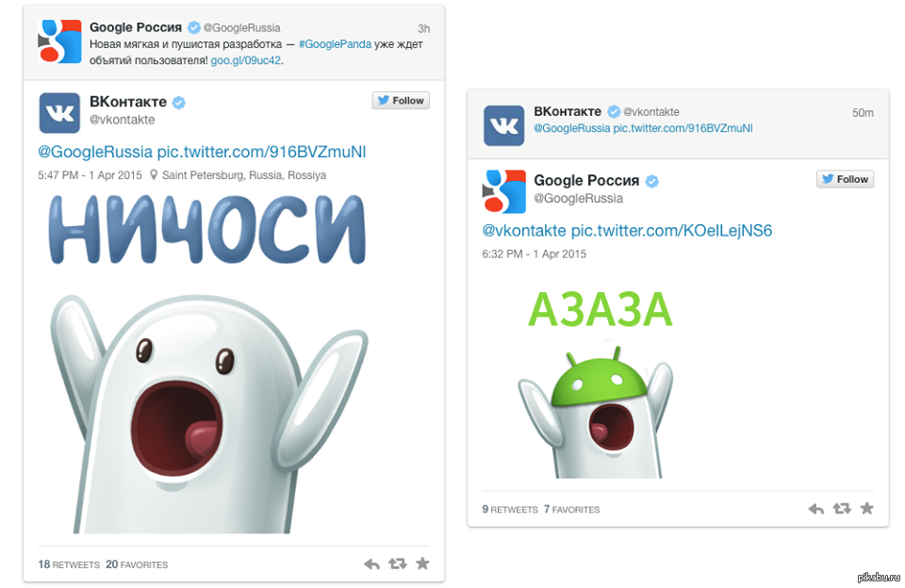905x588 pixels.
Task: Click Google avatar in top-left quoted tweet
Action: pyautogui.click(x=59, y=41)
